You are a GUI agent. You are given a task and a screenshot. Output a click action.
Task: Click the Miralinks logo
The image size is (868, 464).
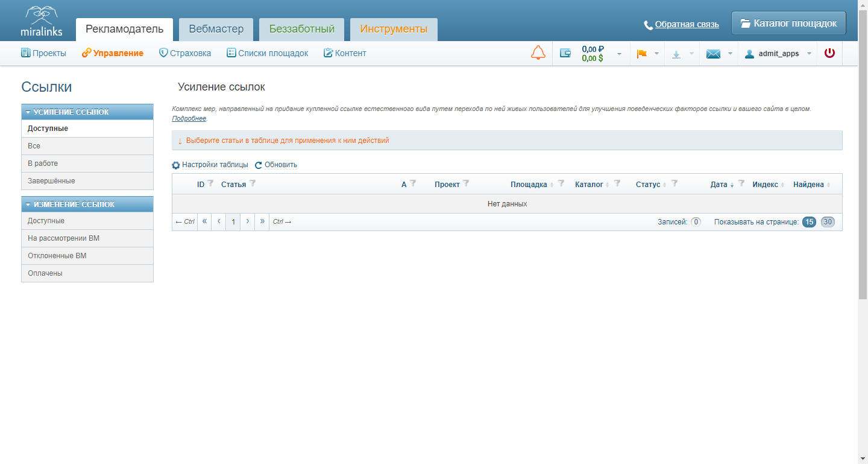tap(41, 21)
